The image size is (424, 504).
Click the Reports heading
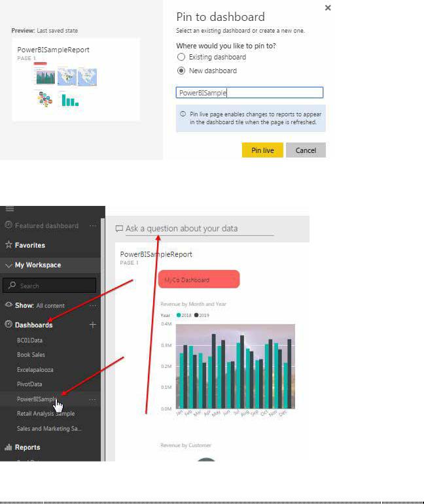pos(27,447)
